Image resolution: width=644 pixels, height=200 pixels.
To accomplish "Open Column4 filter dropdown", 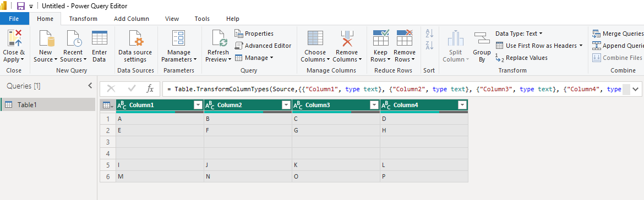I will pos(462,105).
